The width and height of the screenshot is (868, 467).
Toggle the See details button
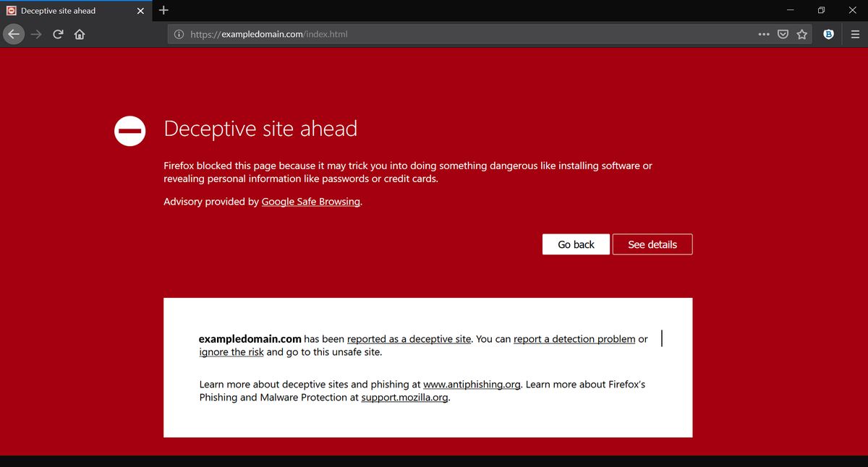652,244
